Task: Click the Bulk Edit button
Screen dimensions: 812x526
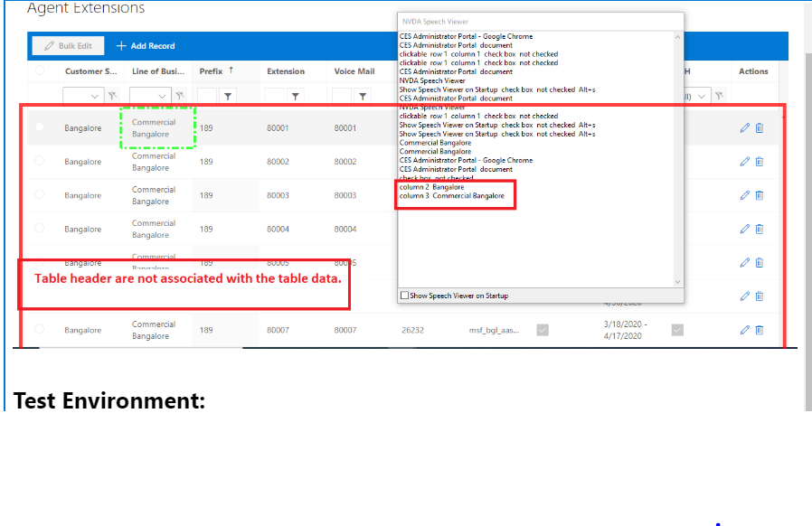Action: point(69,45)
